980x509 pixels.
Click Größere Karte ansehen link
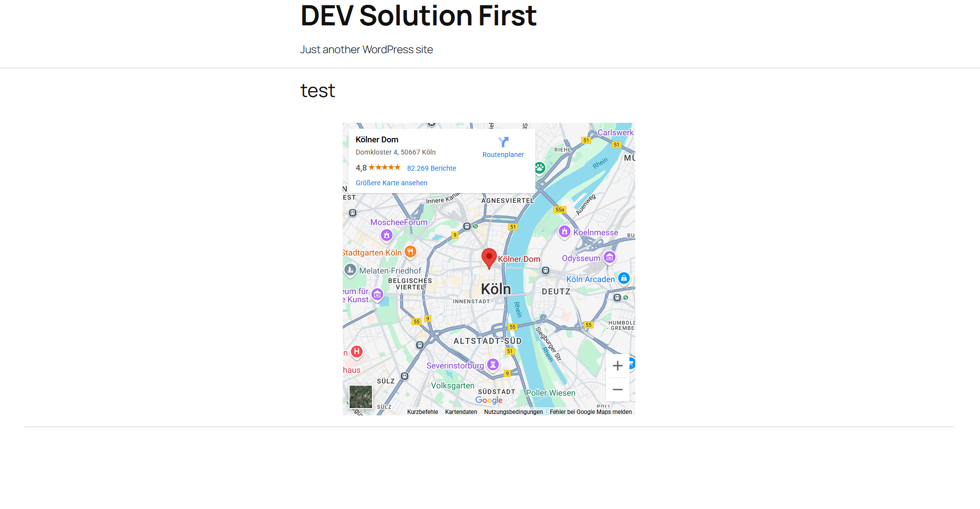point(391,183)
